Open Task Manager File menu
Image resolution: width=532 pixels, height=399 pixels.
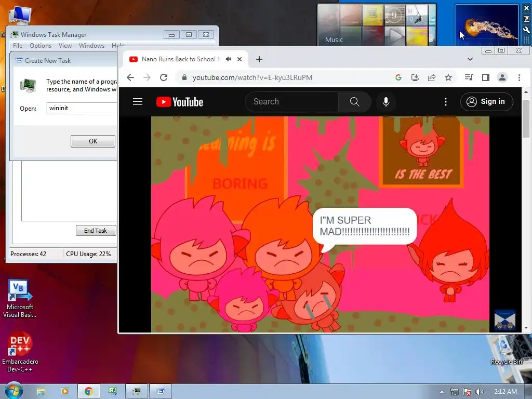[18, 46]
